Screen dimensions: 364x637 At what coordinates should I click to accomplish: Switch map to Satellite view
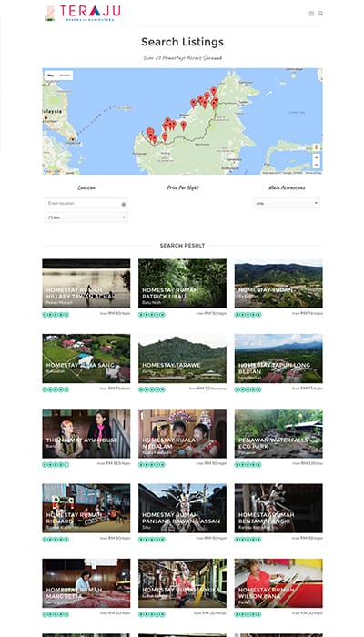click(x=65, y=76)
